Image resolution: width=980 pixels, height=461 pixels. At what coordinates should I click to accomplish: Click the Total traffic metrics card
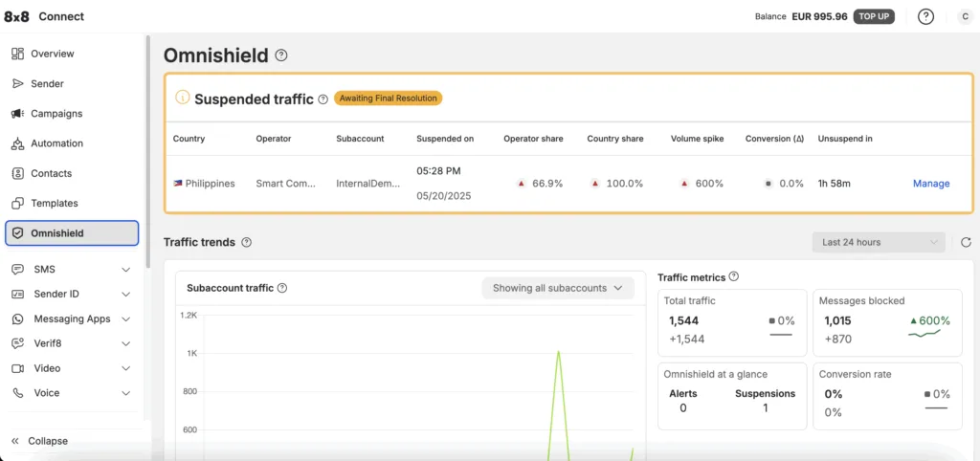click(732, 323)
